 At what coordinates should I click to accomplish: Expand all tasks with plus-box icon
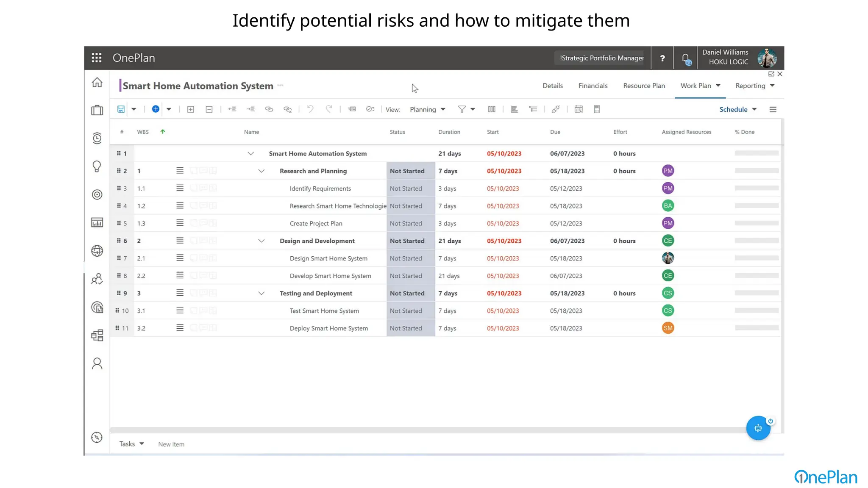coord(191,109)
